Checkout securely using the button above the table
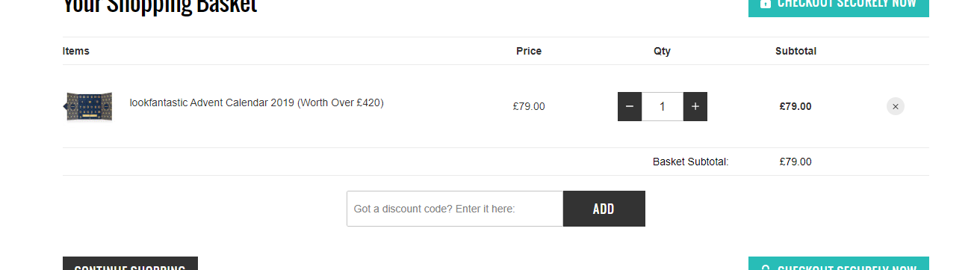 click(x=839, y=6)
